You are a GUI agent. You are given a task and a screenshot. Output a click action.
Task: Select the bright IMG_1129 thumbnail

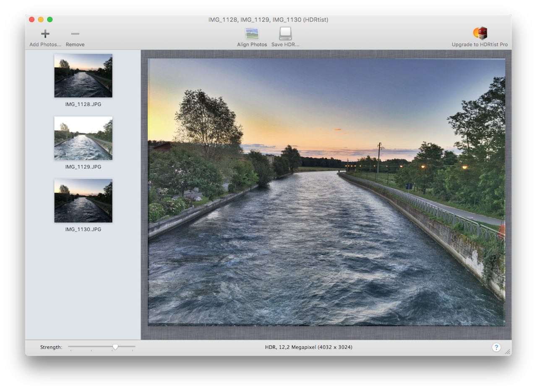(83, 138)
